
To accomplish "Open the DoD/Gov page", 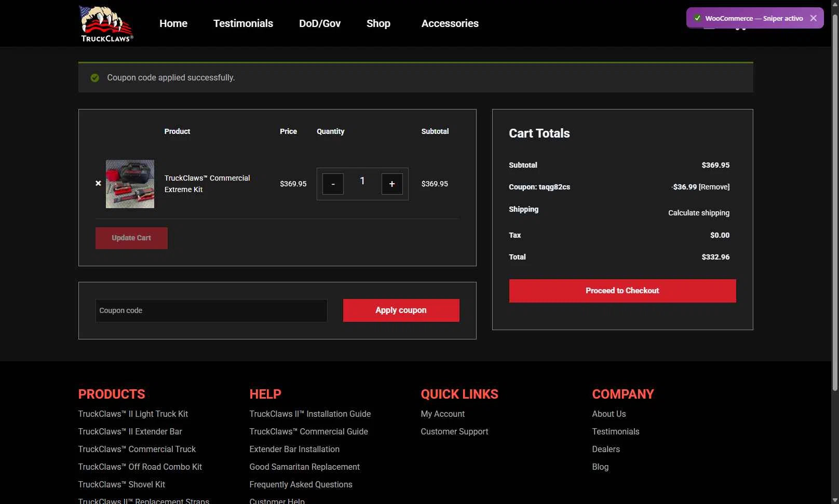I will click(320, 23).
